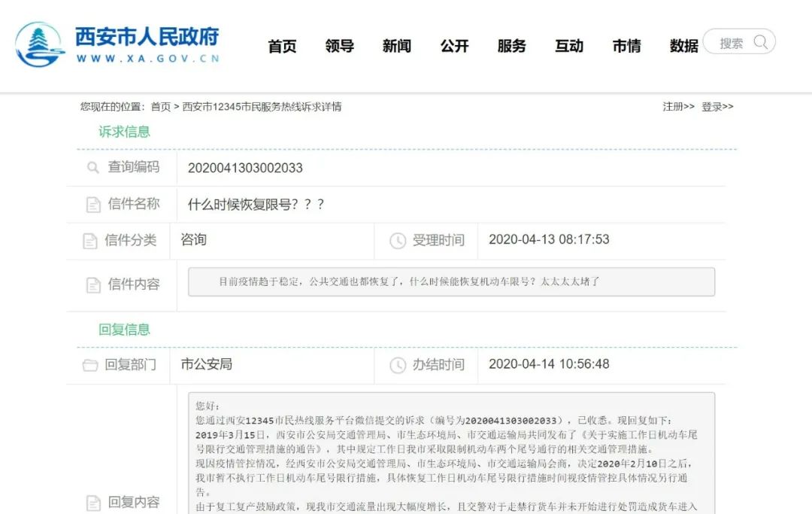Click the 受理时间 label
The height and width of the screenshot is (514, 812).
[x=438, y=240]
